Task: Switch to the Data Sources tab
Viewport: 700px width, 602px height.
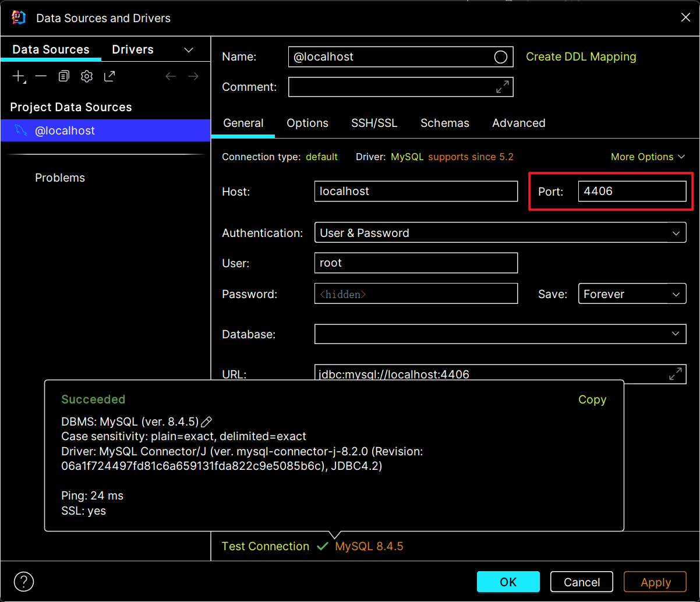Action: coord(51,49)
